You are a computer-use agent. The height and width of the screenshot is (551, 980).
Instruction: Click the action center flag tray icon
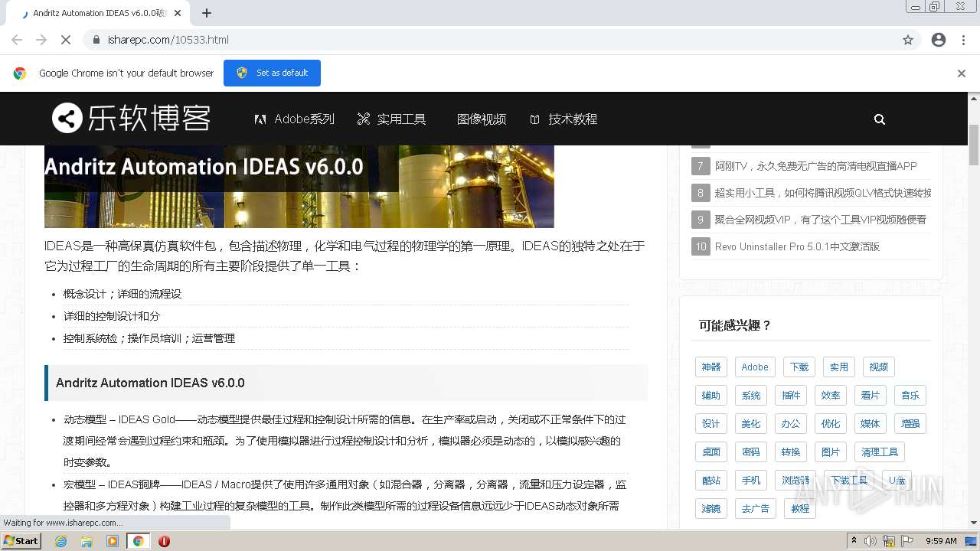tap(907, 541)
